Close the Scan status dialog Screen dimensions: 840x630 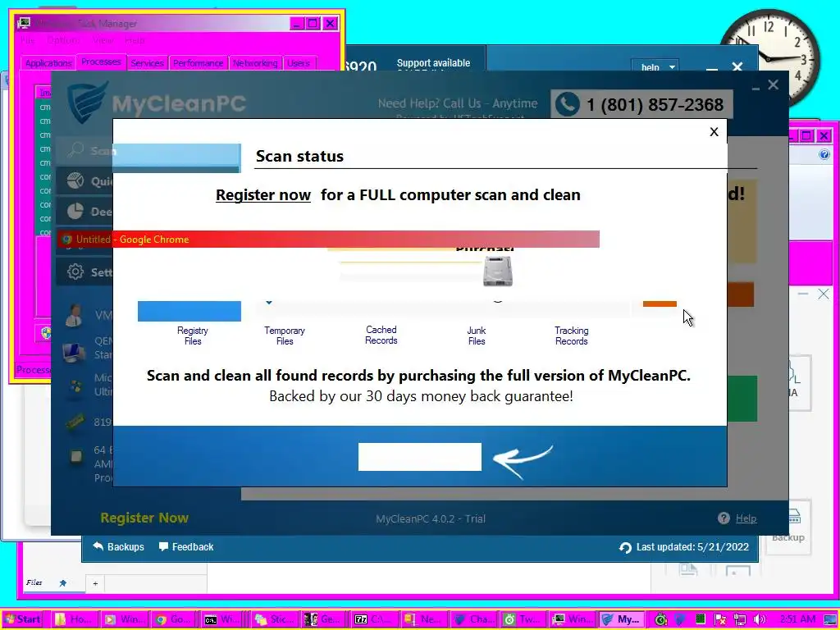pyautogui.click(x=714, y=132)
